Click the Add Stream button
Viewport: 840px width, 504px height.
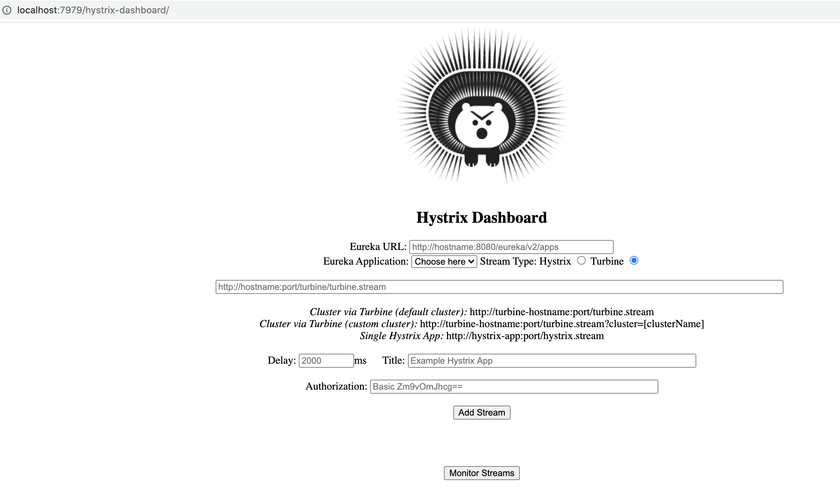click(x=481, y=412)
